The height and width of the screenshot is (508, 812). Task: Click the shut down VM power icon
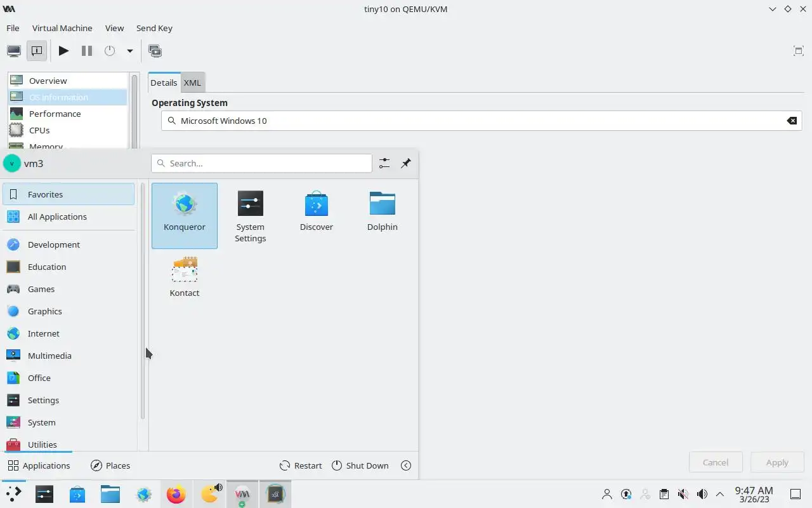click(x=110, y=51)
